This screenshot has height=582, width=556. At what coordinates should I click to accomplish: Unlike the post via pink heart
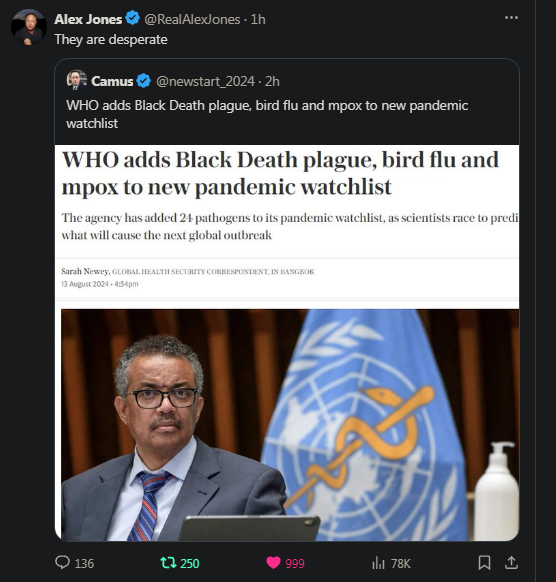(x=274, y=563)
